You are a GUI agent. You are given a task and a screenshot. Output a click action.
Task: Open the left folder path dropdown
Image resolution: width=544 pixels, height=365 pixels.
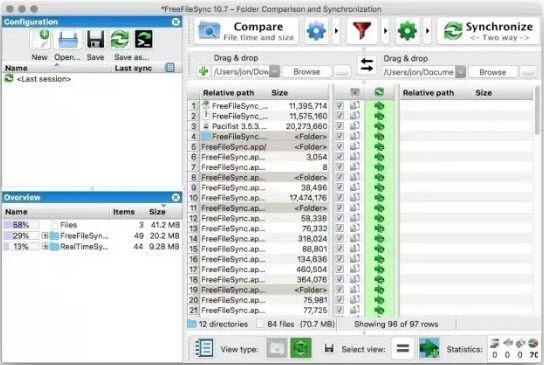tap(274, 72)
